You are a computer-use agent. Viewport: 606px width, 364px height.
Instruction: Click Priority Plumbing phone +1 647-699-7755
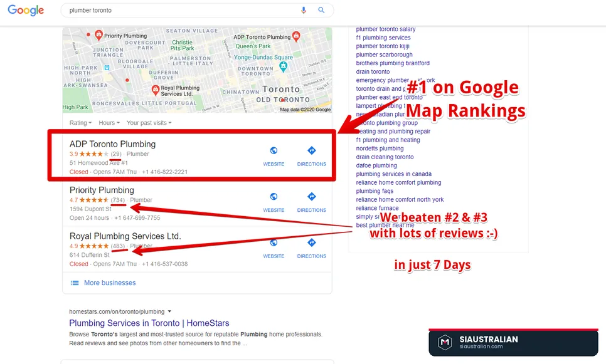137,217
